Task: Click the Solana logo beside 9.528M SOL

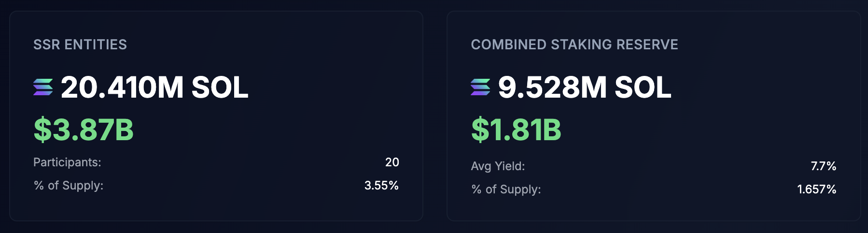Action: [x=480, y=87]
